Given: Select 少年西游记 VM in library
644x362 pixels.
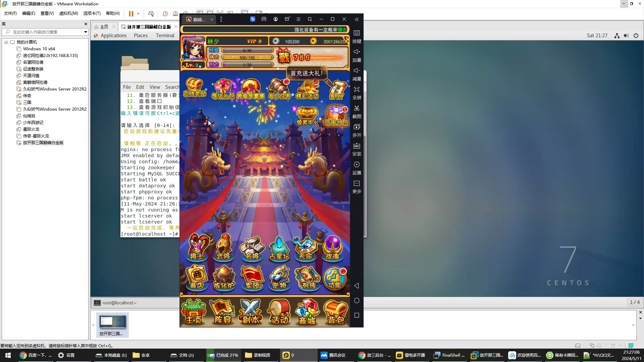Looking at the screenshot, I should (x=33, y=123).
